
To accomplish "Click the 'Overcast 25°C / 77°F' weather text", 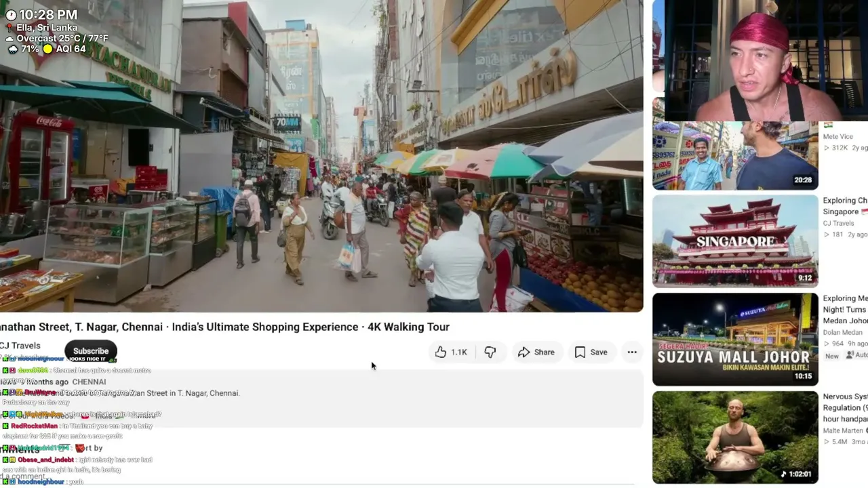I will 63,39.
